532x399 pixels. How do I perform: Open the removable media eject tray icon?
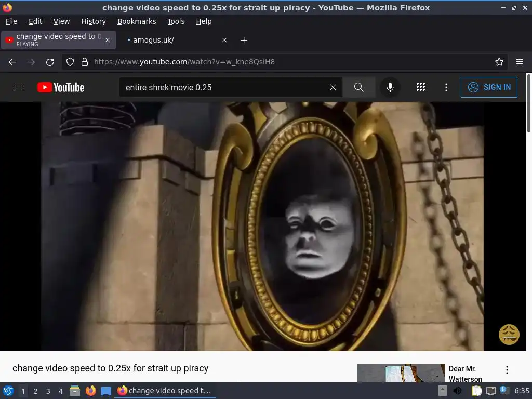[x=443, y=391]
